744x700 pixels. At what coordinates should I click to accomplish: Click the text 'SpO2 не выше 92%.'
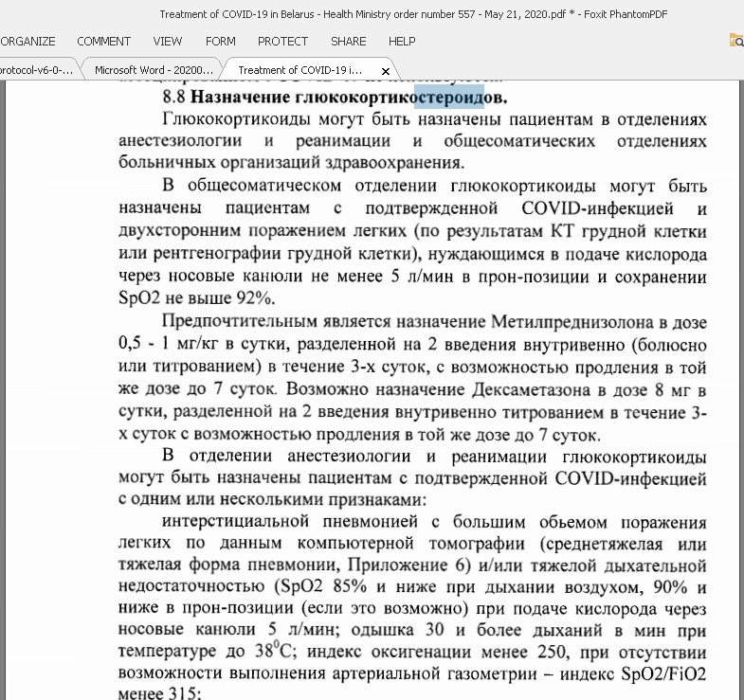pos(197,298)
